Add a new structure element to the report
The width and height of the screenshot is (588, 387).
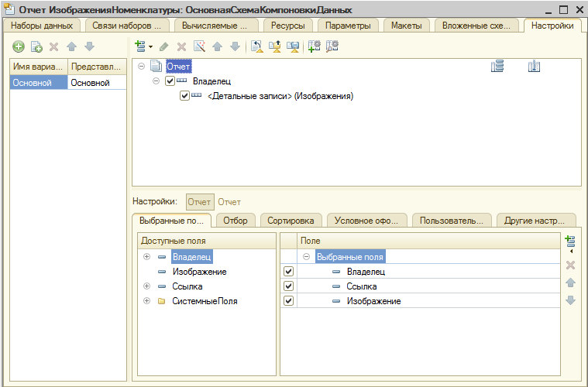[x=140, y=46]
